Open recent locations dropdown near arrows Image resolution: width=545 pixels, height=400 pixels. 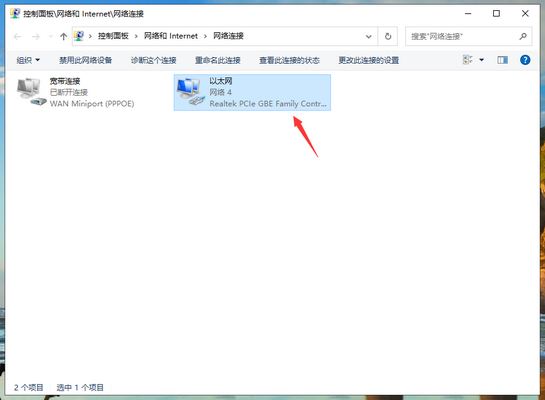pos(50,36)
